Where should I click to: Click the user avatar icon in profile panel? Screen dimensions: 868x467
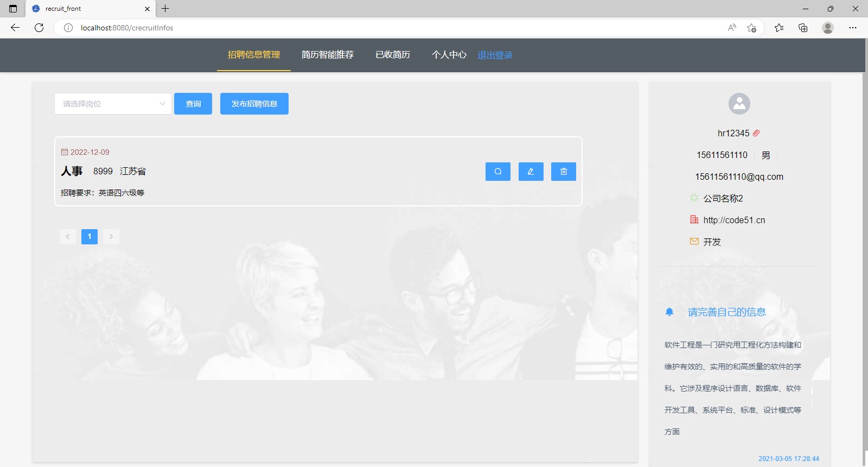point(739,104)
